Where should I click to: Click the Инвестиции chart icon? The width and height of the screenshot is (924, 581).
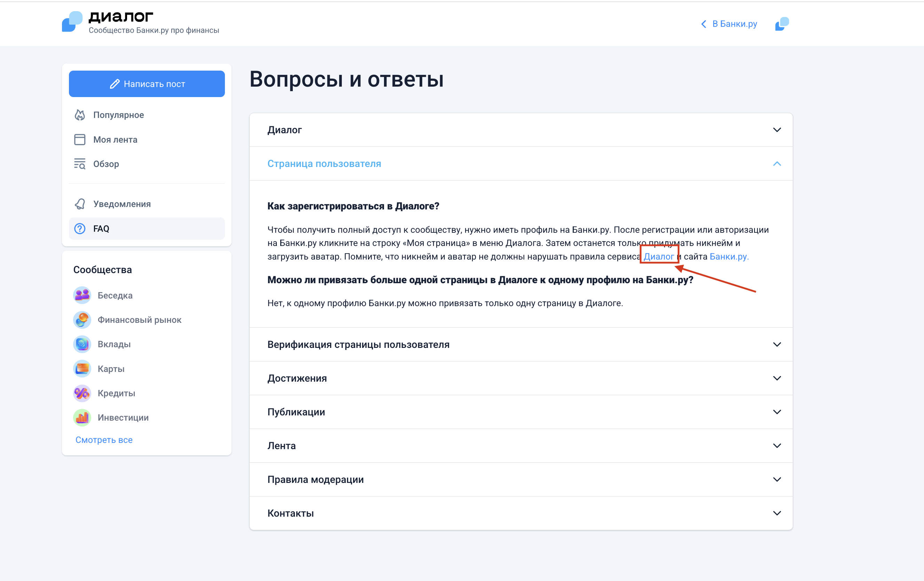coord(82,417)
